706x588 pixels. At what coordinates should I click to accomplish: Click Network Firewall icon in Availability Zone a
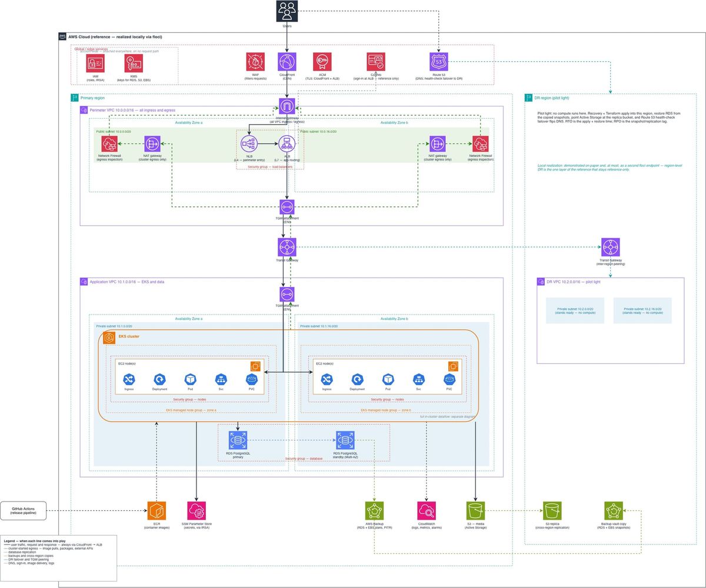tap(109, 143)
